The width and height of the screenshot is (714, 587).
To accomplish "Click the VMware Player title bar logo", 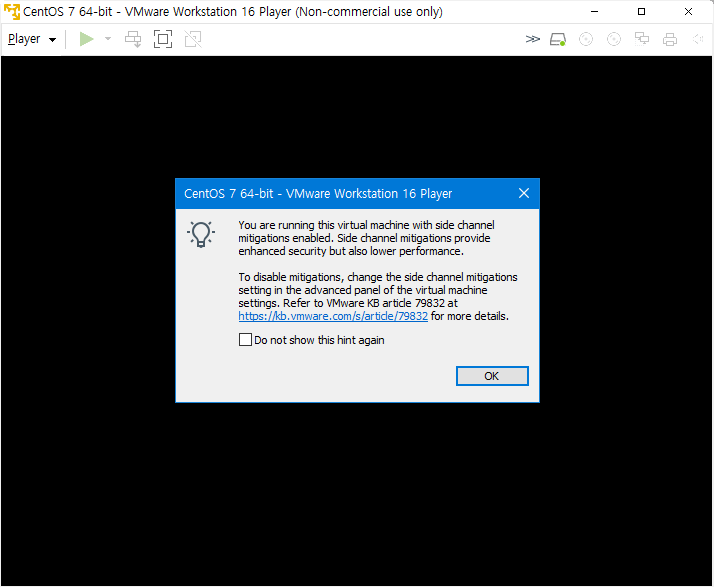I will tap(11, 11).
